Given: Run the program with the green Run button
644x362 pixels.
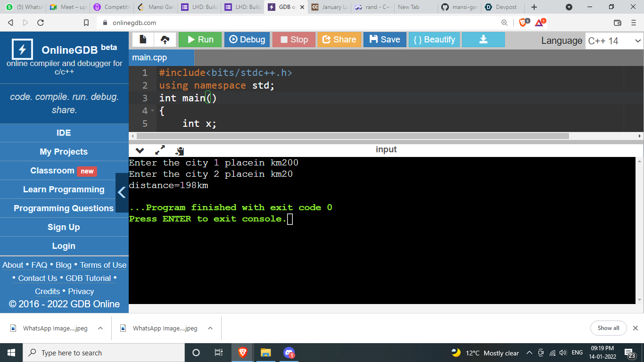Looking at the screenshot, I should [200, 40].
